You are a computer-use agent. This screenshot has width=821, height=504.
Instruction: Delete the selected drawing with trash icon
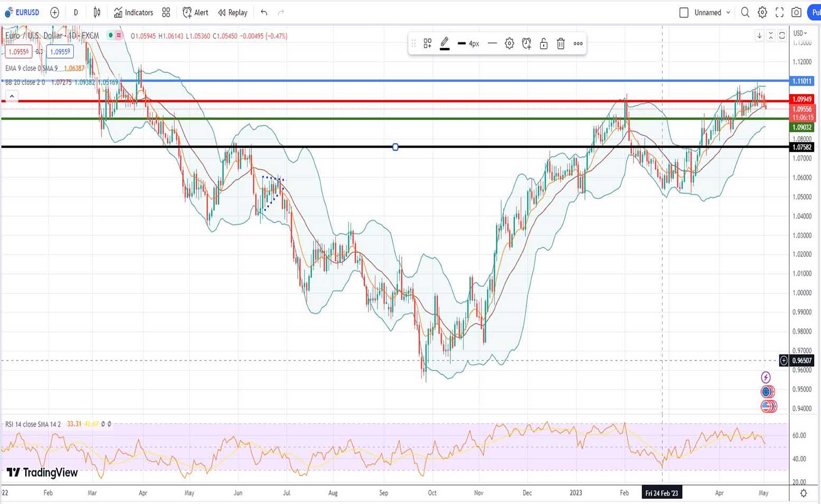pos(561,43)
